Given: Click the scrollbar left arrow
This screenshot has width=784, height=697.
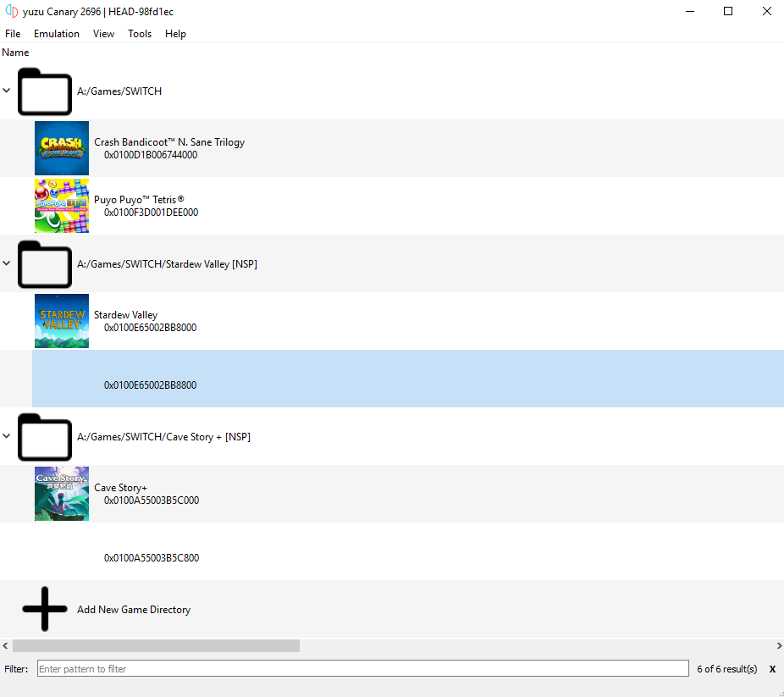Looking at the screenshot, I should pos(5,645).
